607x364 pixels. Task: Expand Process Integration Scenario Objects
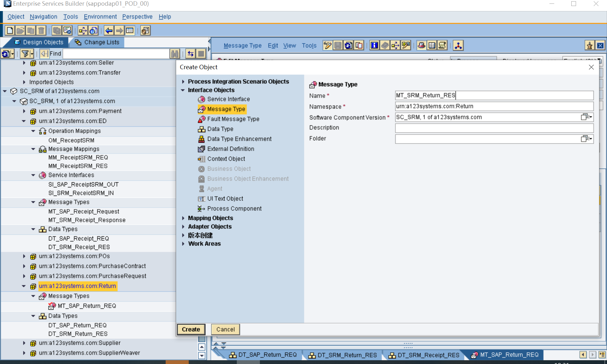coord(183,82)
